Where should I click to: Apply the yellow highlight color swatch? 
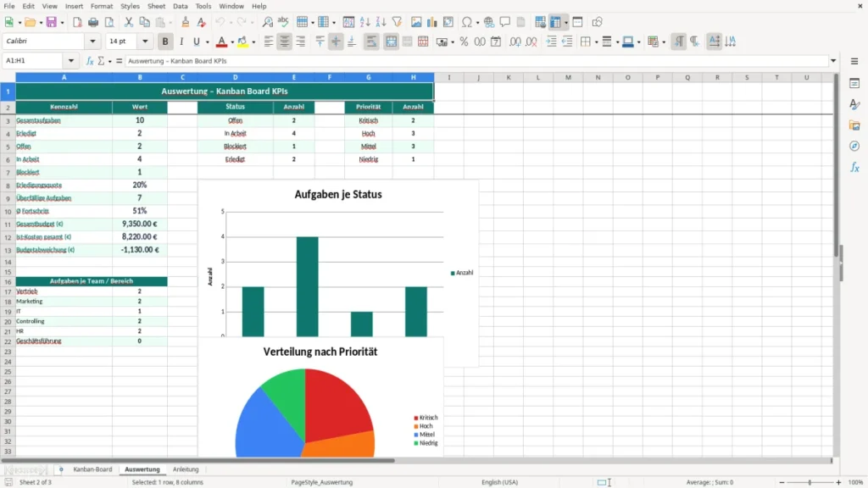coord(243,42)
